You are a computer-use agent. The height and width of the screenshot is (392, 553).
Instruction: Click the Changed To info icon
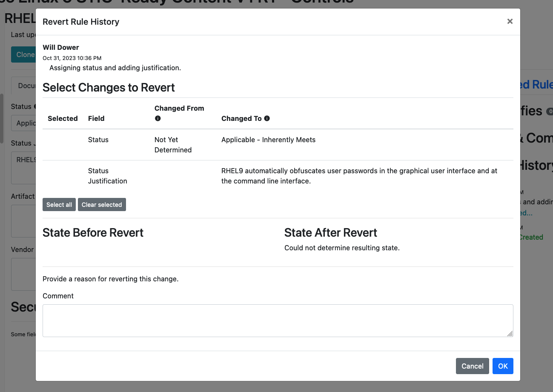click(267, 118)
